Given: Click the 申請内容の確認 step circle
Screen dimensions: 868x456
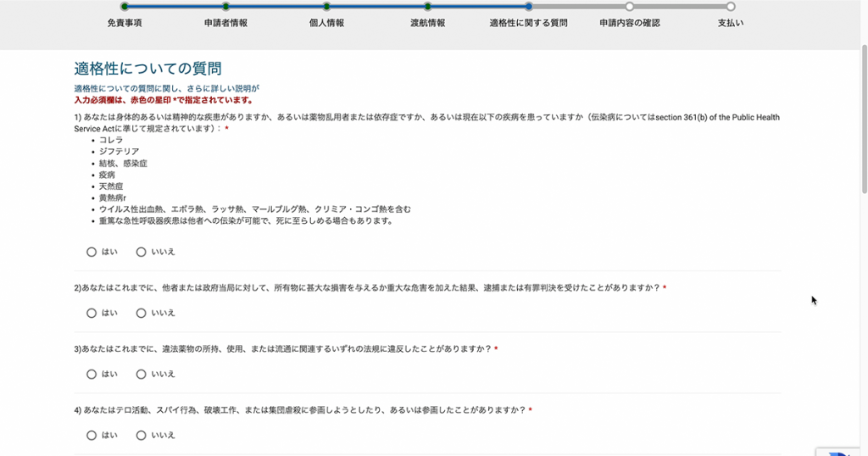Looking at the screenshot, I should point(629,7).
